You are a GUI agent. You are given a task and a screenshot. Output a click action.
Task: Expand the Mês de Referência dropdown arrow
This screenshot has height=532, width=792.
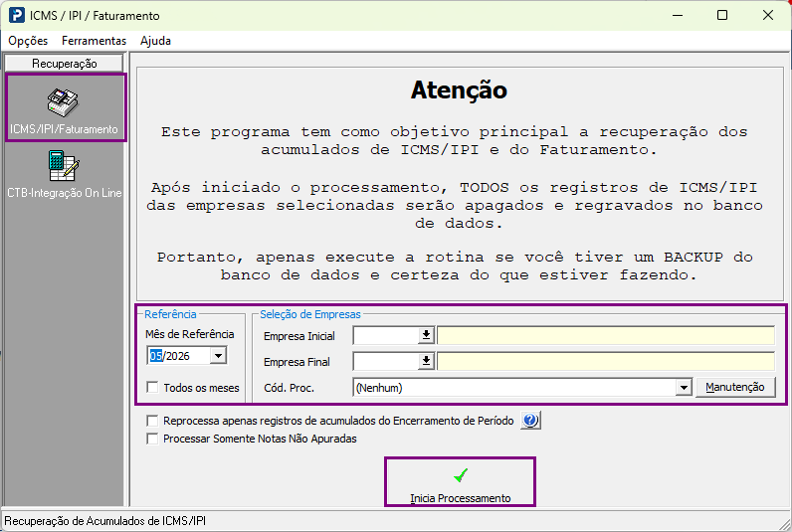tap(218, 356)
